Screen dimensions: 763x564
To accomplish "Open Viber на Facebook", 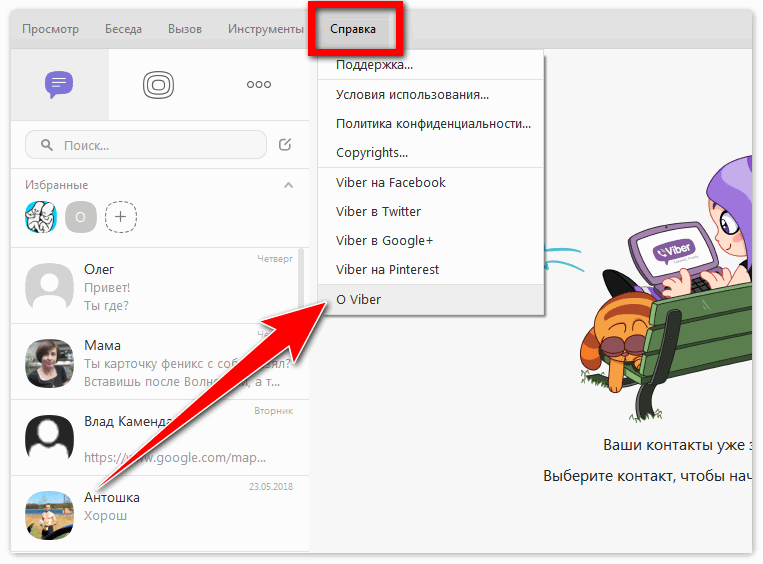I will (431, 182).
